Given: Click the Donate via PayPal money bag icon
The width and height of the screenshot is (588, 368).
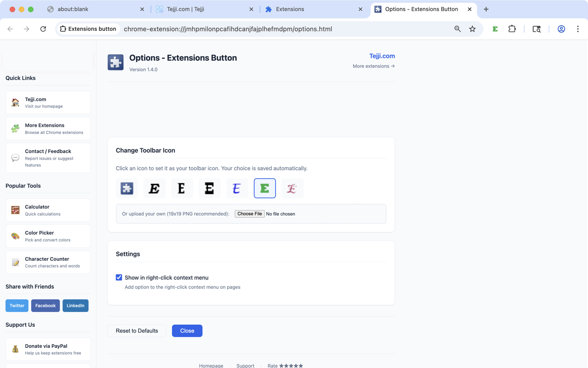Looking at the screenshot, I should (15, 349).
